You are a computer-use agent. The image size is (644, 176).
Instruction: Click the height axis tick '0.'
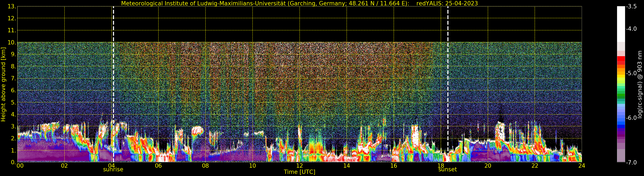click(x=13, y=162)
